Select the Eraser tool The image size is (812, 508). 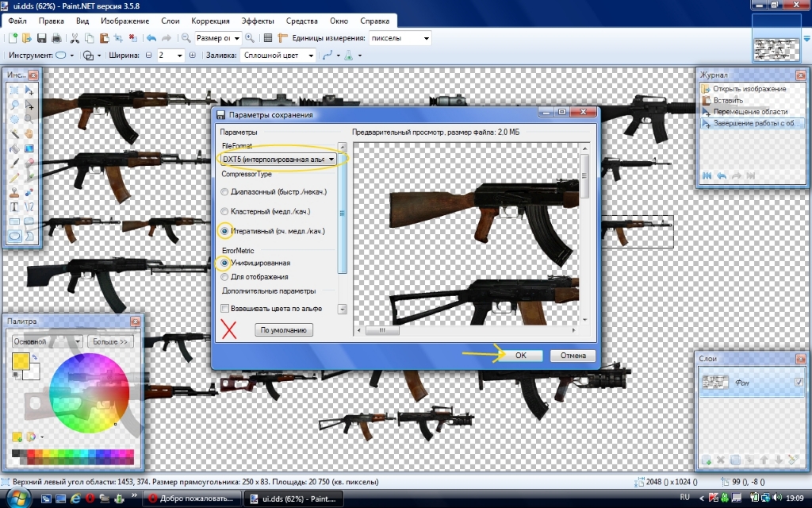(x=29, y=163)
